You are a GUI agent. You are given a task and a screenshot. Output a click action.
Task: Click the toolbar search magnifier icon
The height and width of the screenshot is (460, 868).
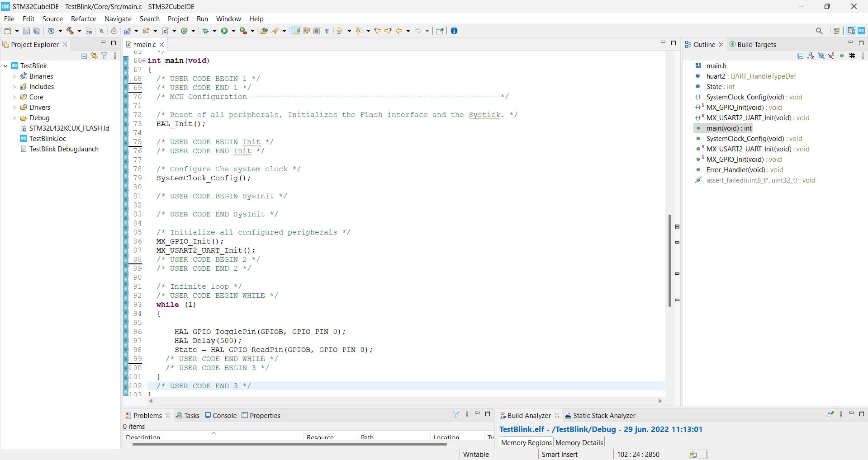(x=819, y=31)
